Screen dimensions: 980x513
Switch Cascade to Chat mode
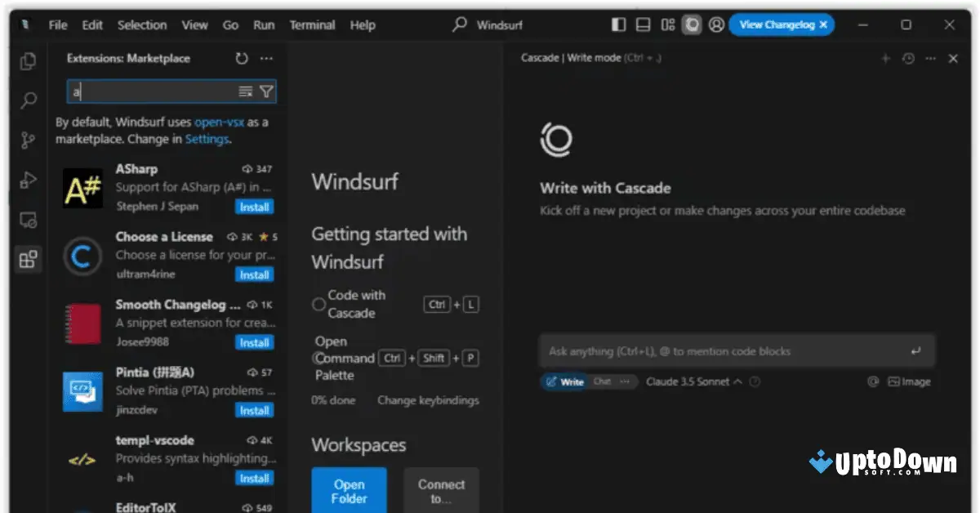pyautogui.click(x=603, y=381)
